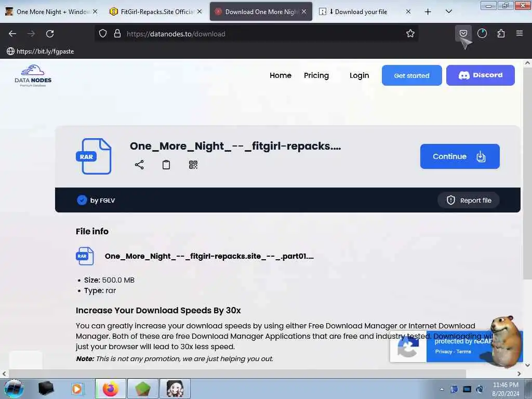Click the share icon under file name
532x399 pixels.
tap(139, 165)
